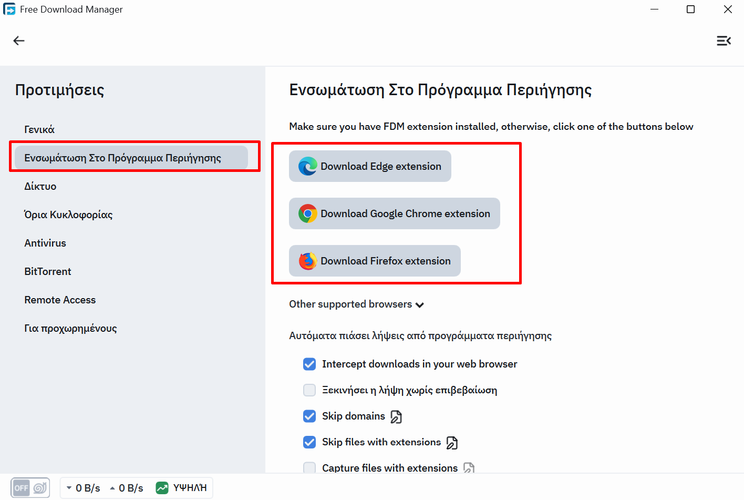Enable Ξεκινήσει η λήψη χωρίς επιβεβαίωση checkbox

(x=309, y=390)
